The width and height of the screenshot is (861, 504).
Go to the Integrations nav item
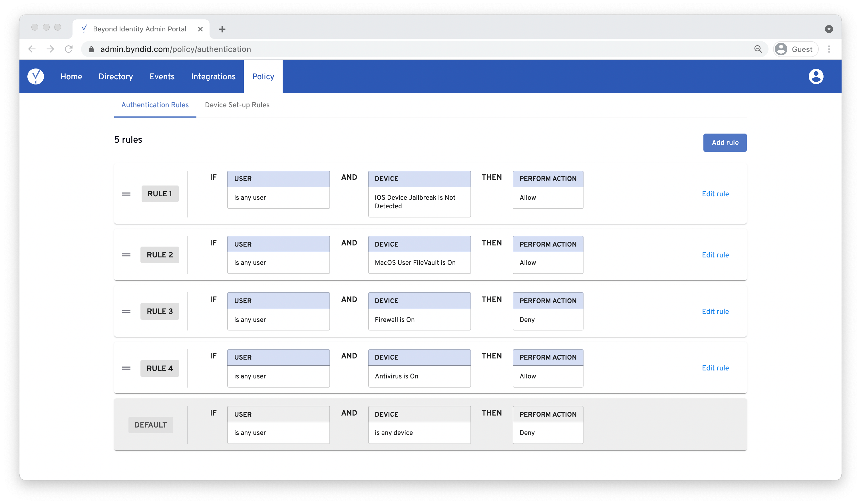(x=213, y=76)
